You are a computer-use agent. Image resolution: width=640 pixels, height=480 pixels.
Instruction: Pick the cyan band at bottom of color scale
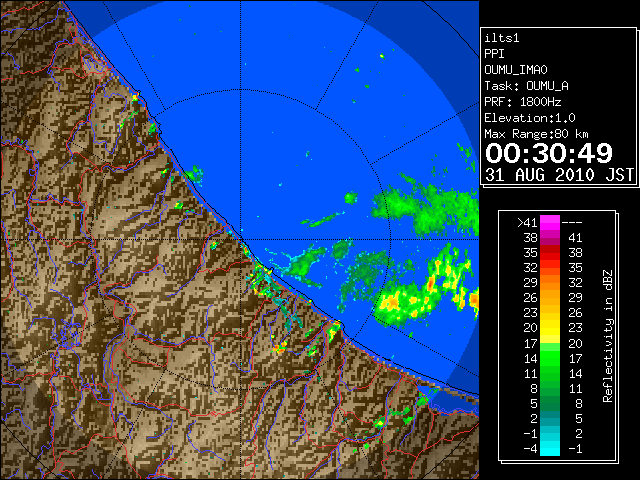[x=550, y=448]
